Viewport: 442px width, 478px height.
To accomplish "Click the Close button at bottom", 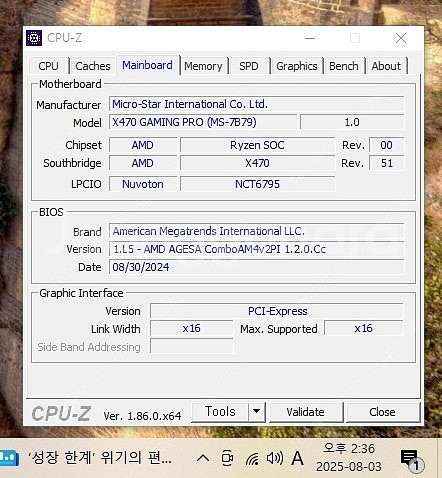I will tap(383, 412).
